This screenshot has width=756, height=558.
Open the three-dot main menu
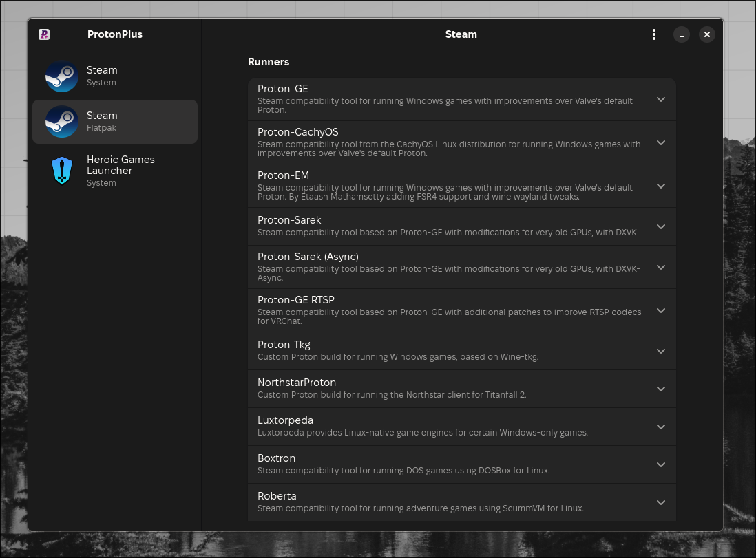click(653, 34)
